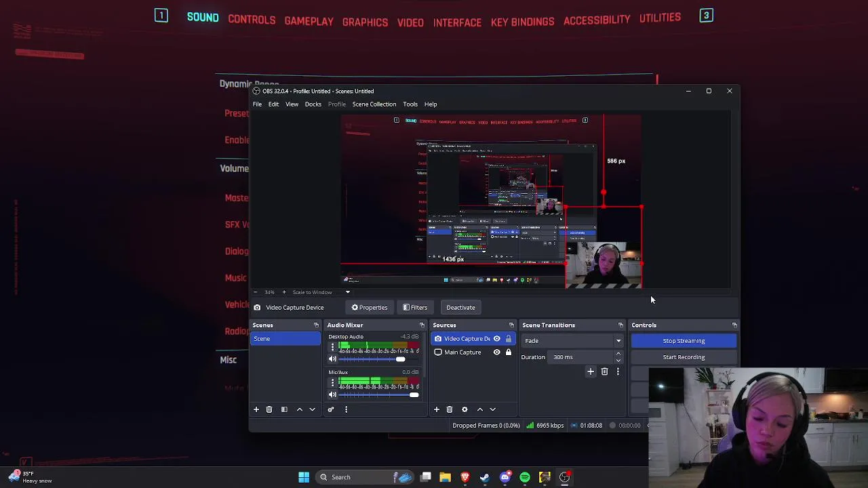Screen dimensions: 868x488
Task: Move the source up in the Sources list
Action: 479,409
